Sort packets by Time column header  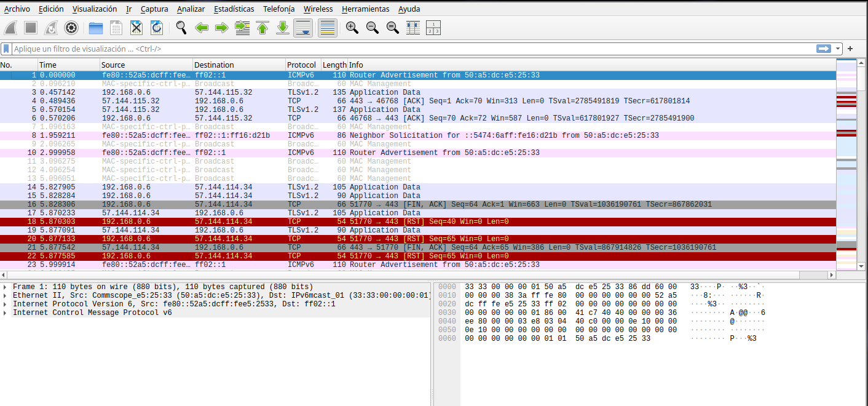68,65
